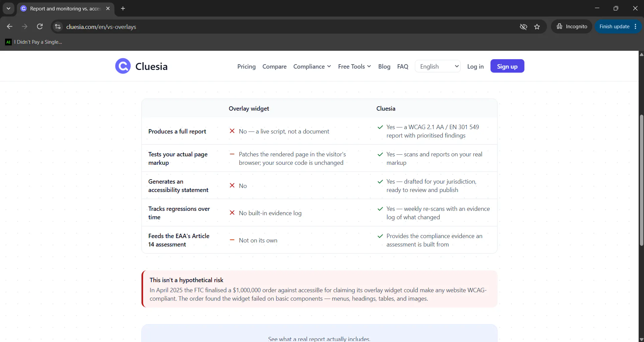Select the 'Cluesia' column header
Screen dimensions: 644x342
(386, 109)
